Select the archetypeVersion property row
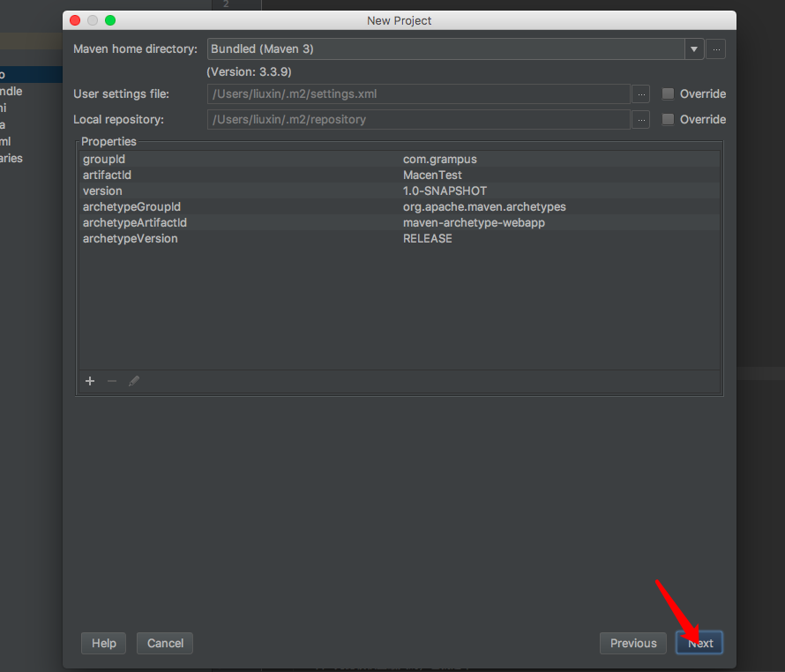The width and height of the screenshot is (785, 672). [x=400, y=238]
